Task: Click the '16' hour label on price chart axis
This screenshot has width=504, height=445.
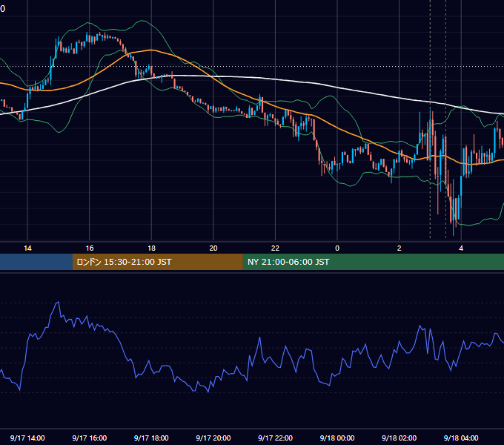Action: pos(90,248)
